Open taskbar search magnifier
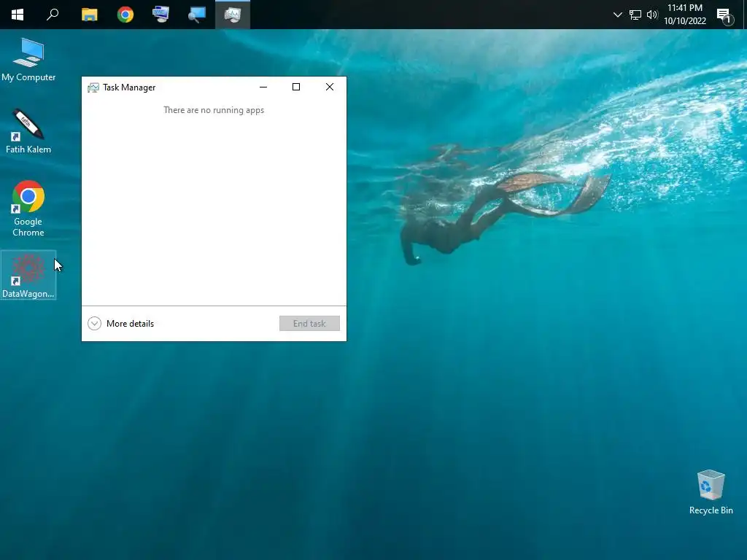The width and height of the screenshot is (747, 560). (53, 15)
